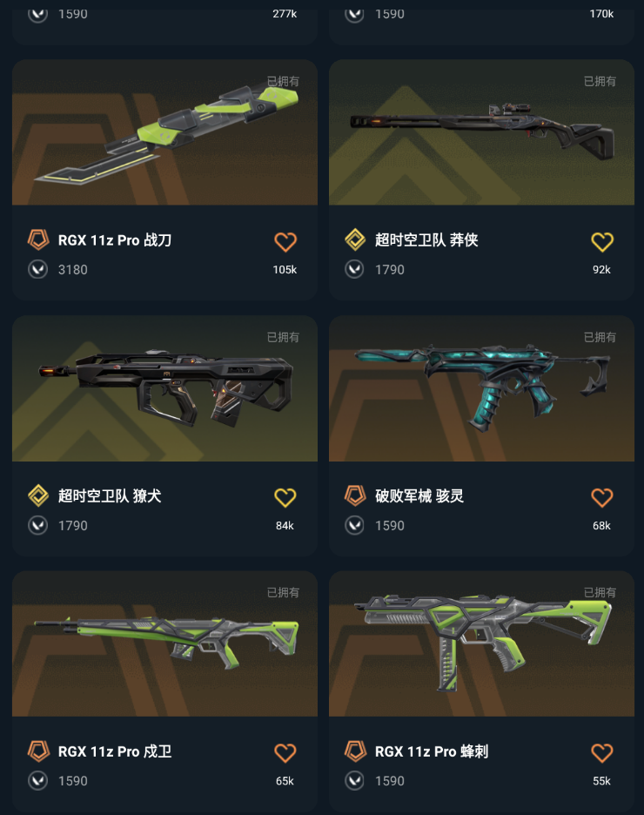This screenshot has width=644, height=815.
Task: Favorite the RGX 11z Pro 戍卫 skin
Action: click(285, 752)
